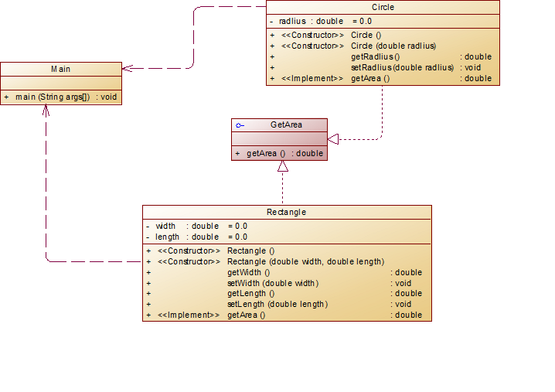
Task: Click the realization arrowhead beside GetArea
Action: point(333,139)
